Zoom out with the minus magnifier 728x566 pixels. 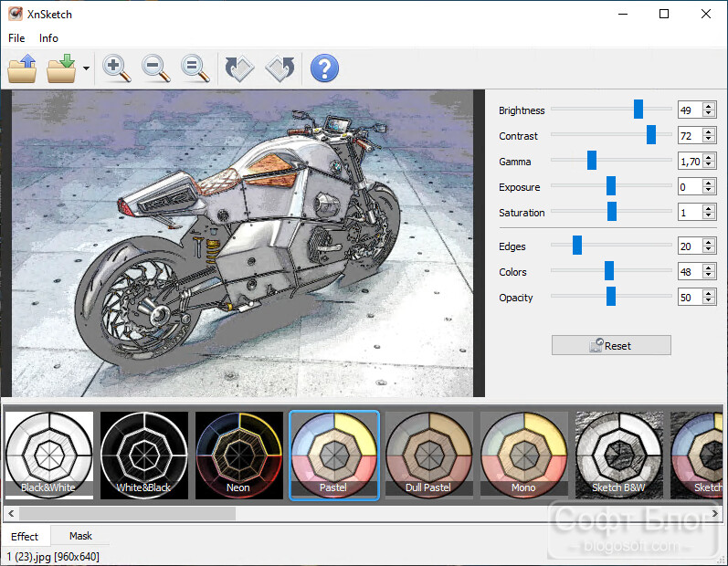155,68
